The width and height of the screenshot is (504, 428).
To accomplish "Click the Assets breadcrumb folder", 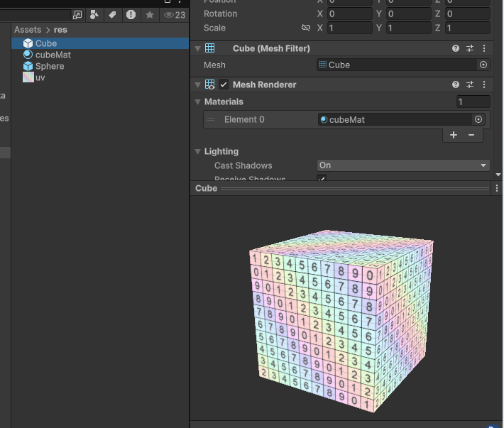I will coord(28,30).
